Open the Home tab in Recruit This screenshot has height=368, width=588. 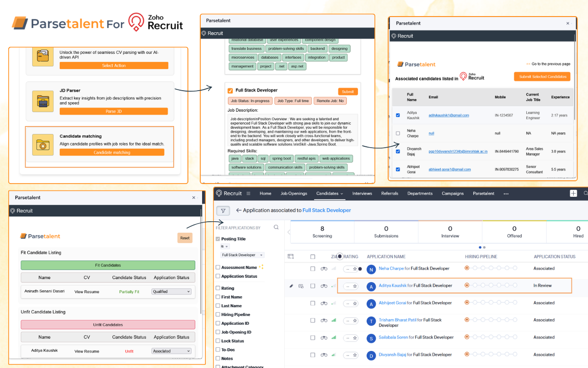266,194
